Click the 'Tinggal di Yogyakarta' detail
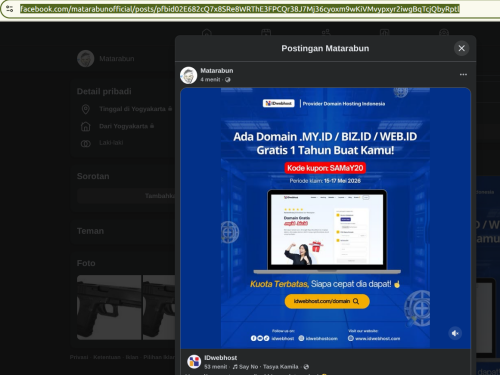This screenshot has width=500, height=375. coord(133,109)
